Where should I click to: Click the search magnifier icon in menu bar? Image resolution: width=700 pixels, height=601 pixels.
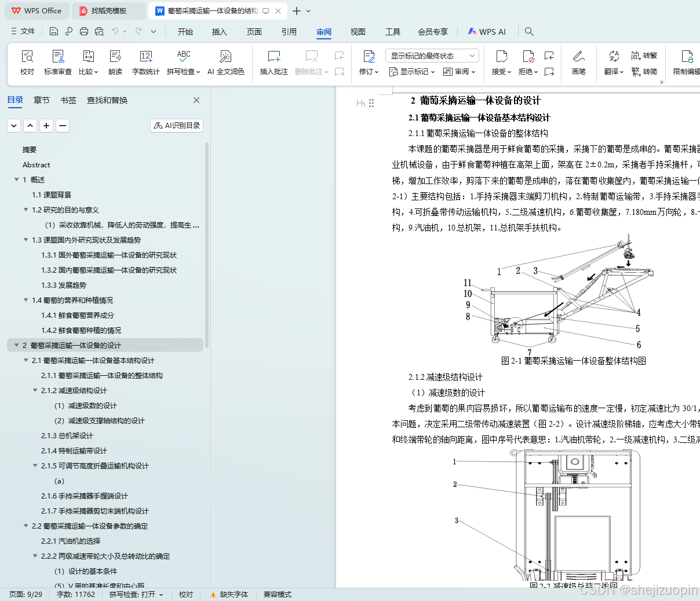coord(529,31)
